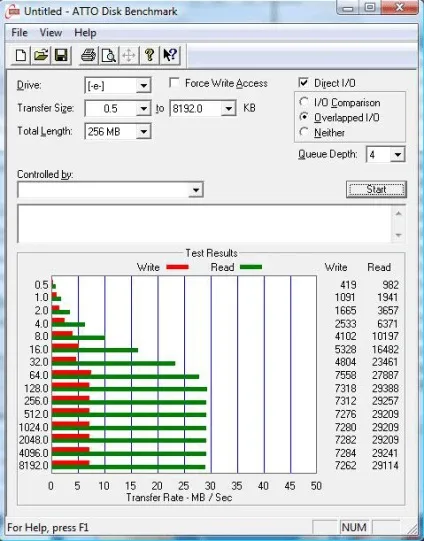This screenshot has height=541, width=424.
Task: Click the four-arrow move toolbar icon
Action: (129, 55)
